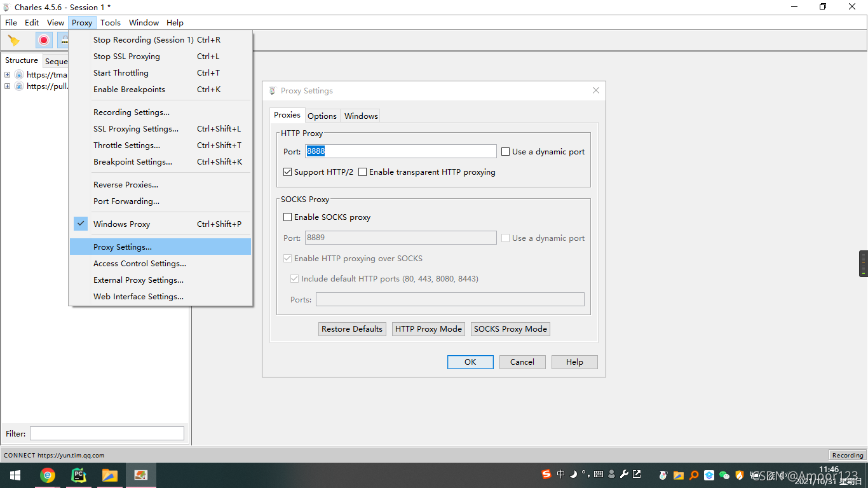Open SSL Proxying Settings... menu item

(x=160, y=129)
